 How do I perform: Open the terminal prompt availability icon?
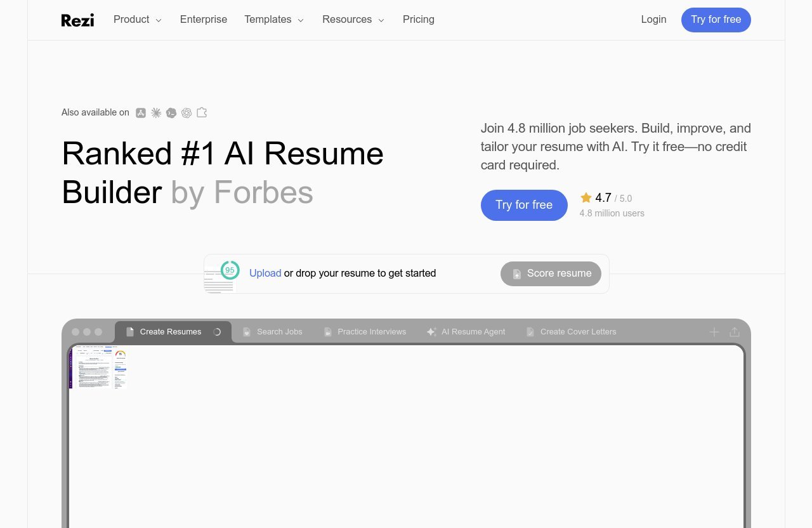click(171, 113)
